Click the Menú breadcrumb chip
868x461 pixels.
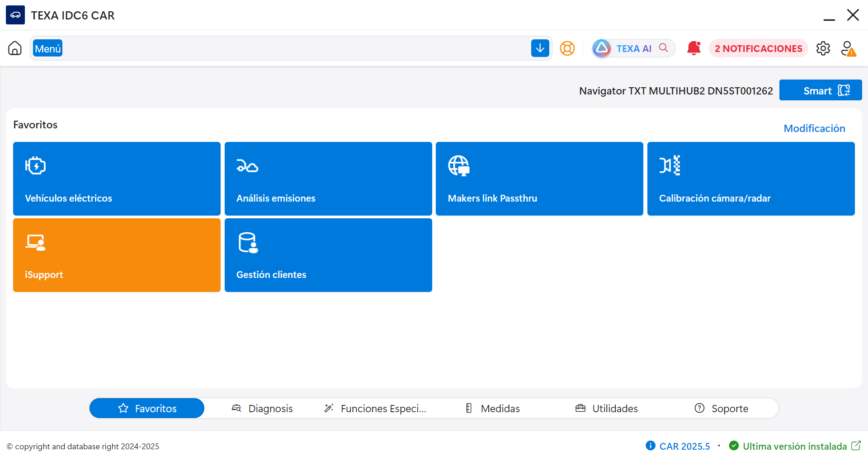pyautogui.click(x=47, y=48)
